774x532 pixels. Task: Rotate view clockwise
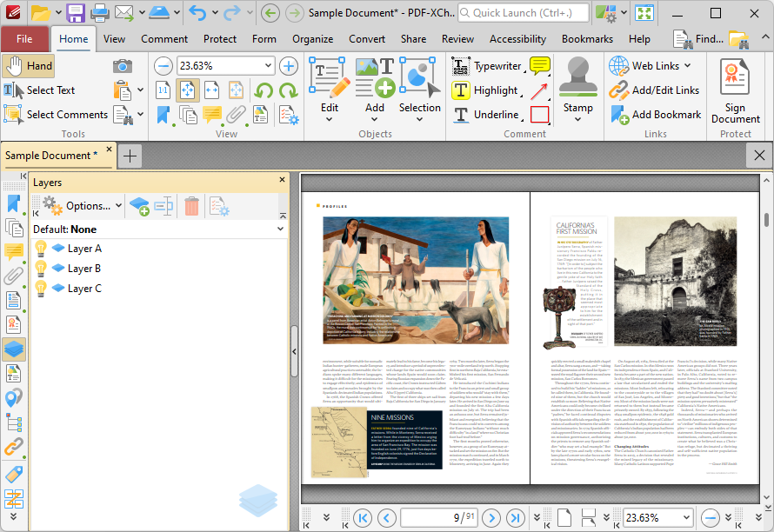tap(288, 90)
